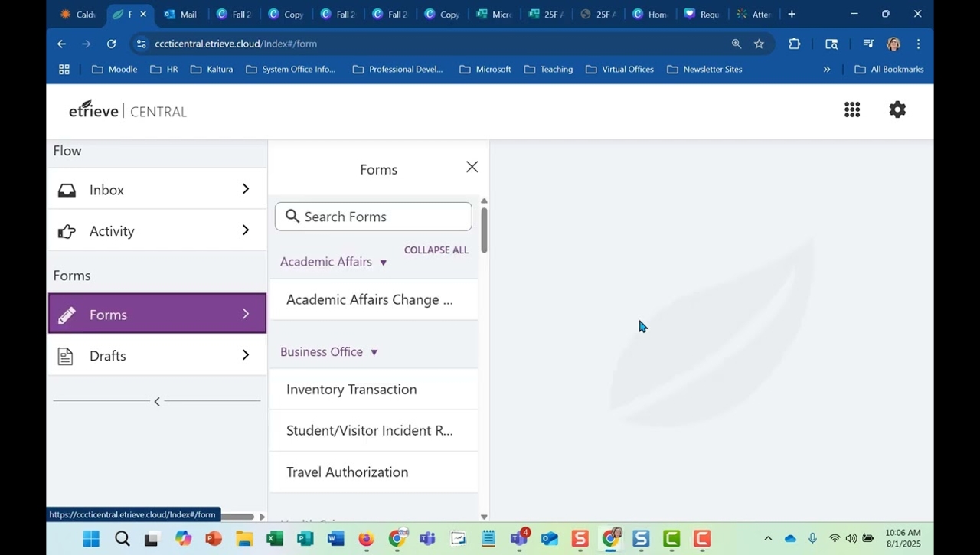980x555 pixels.
Task: Open a new browser tab
Action: (x=792, y=14)
